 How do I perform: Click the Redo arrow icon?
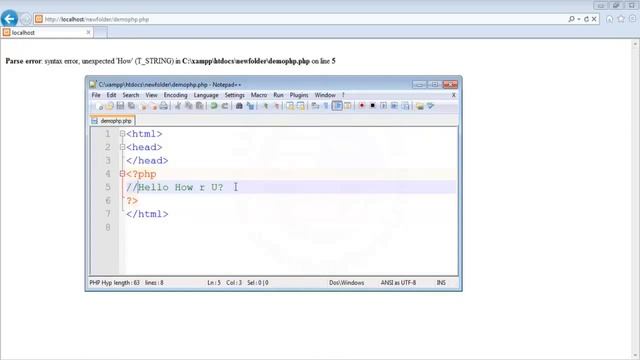[224, 106]
